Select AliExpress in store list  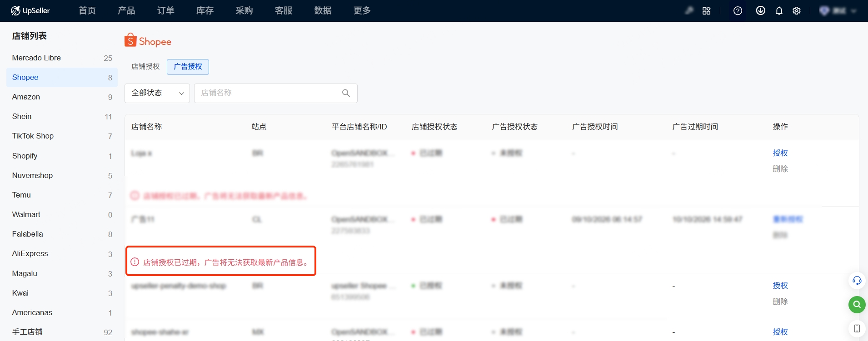[62, 254]
